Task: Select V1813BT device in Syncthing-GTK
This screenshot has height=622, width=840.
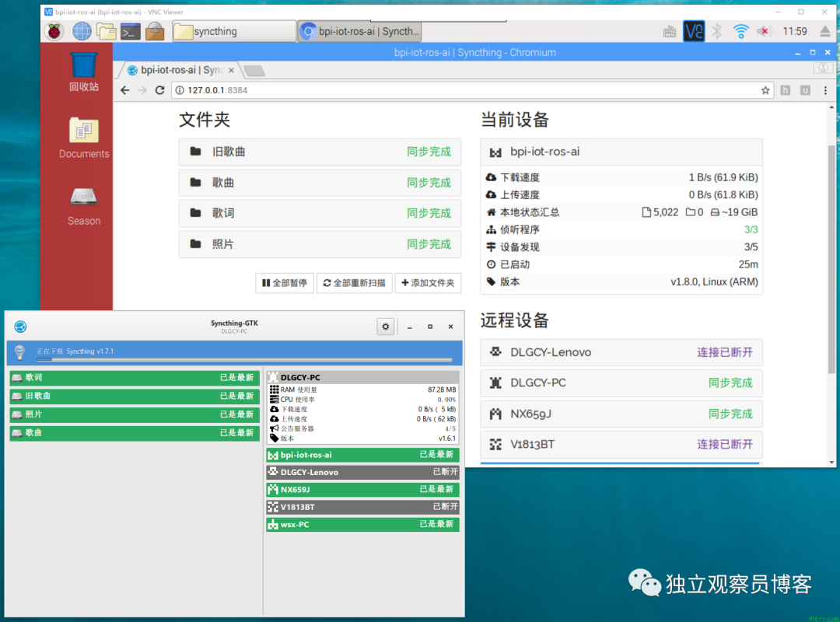Action: (x=362, y=507)
